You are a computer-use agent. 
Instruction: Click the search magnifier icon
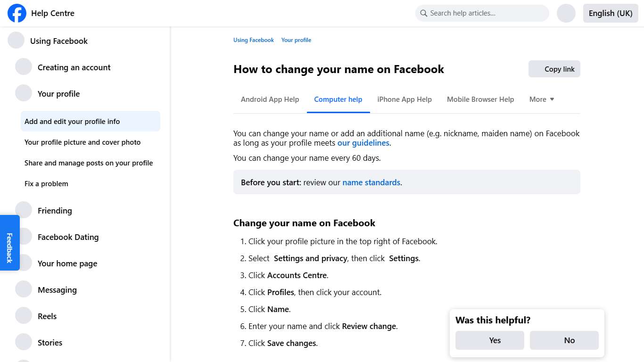tap(423, 13)
